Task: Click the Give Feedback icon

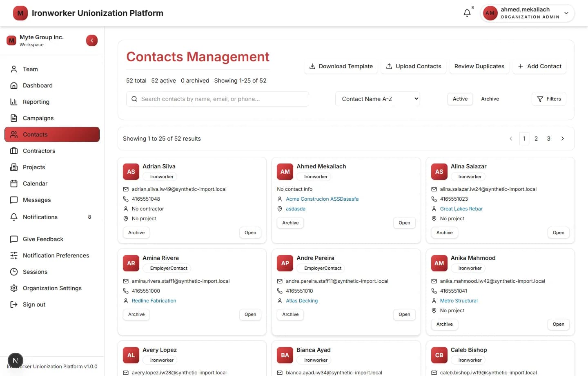Action: [x=14, y=239]
